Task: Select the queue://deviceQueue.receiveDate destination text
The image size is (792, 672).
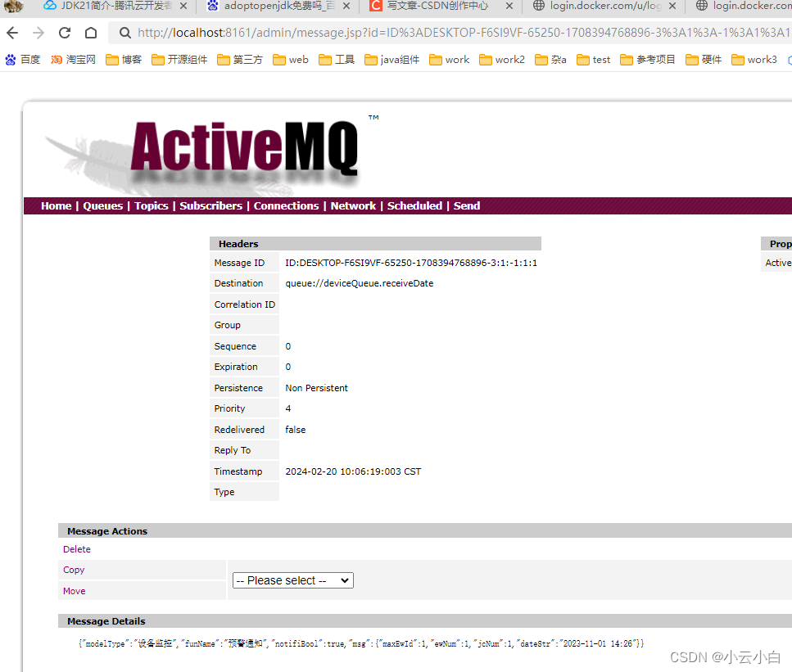Action: (x=359, y=283)
